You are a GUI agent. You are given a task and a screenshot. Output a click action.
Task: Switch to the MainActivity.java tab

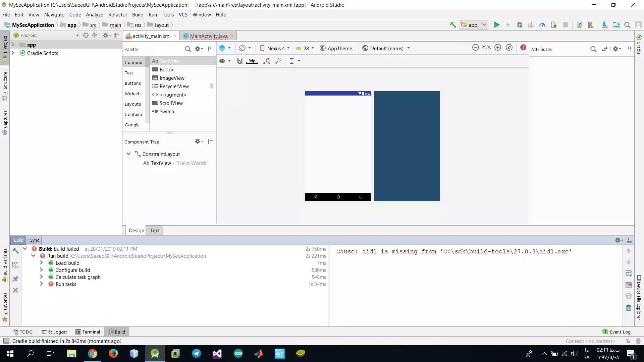[209, 36]
